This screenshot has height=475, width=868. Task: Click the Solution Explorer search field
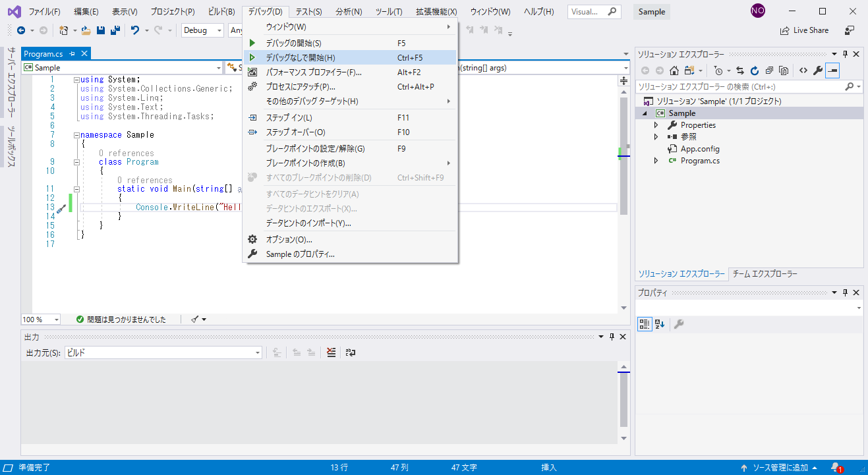[x=739, y=87]
